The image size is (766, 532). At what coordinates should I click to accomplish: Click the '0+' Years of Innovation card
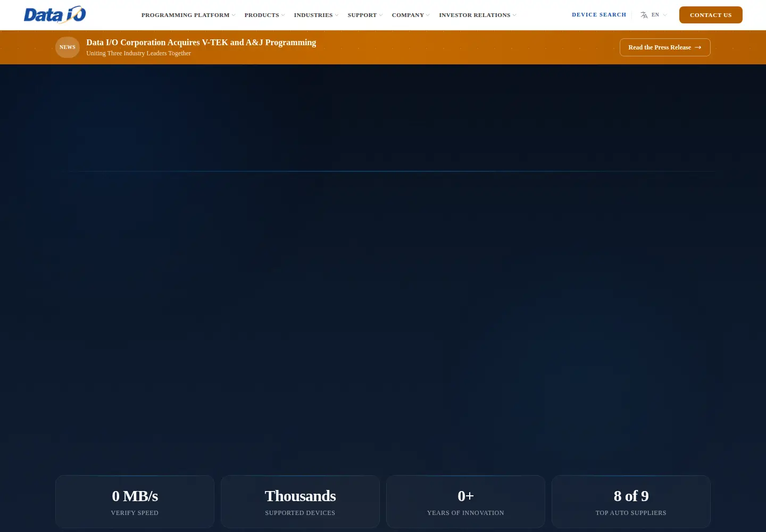coord(465,502)
